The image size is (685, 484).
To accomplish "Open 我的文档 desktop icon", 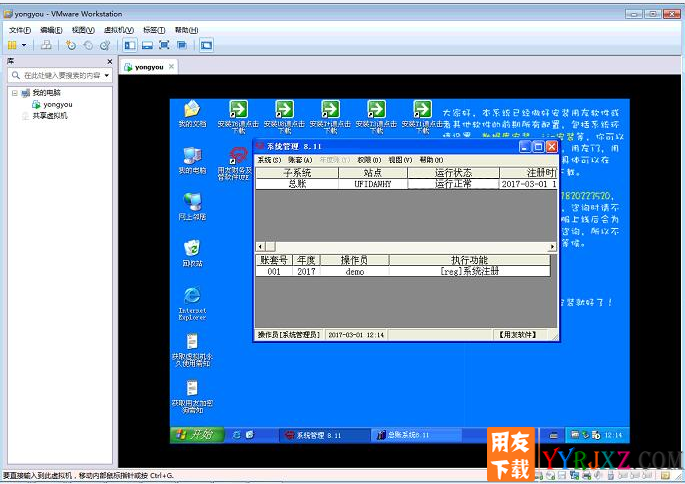I will click(x=192, y=114).
